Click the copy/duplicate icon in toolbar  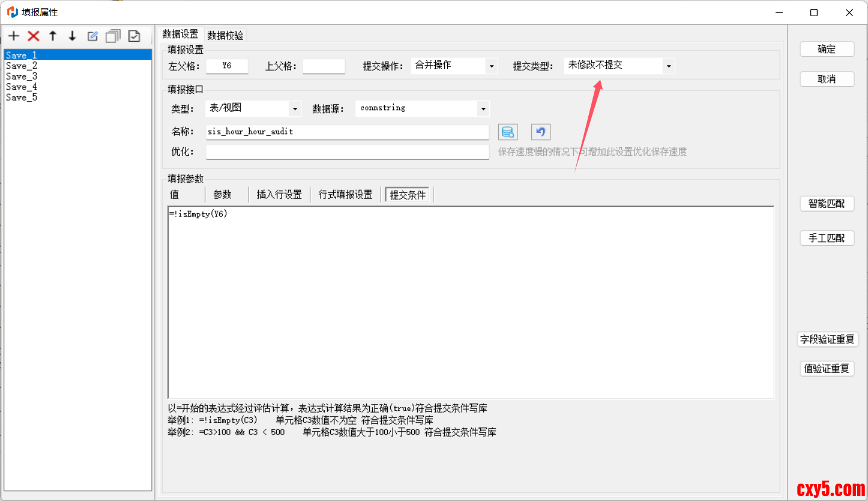pyautogui.click(x=113, y=36)
